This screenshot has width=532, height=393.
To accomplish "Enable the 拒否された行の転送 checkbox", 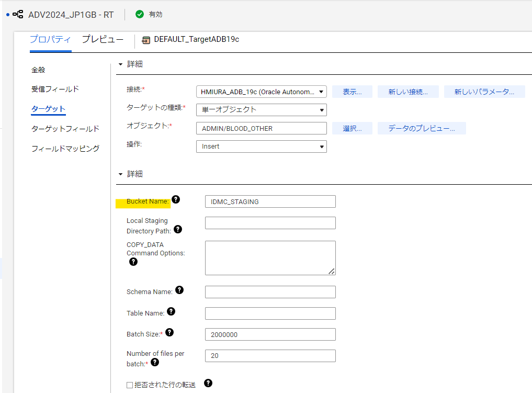I will [x=130, y=385].
